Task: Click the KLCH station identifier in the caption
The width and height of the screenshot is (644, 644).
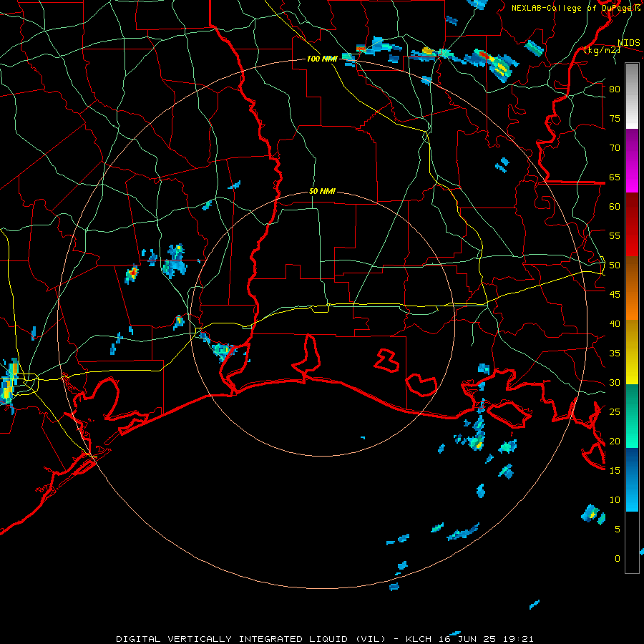Action: (x=419, y=639)
